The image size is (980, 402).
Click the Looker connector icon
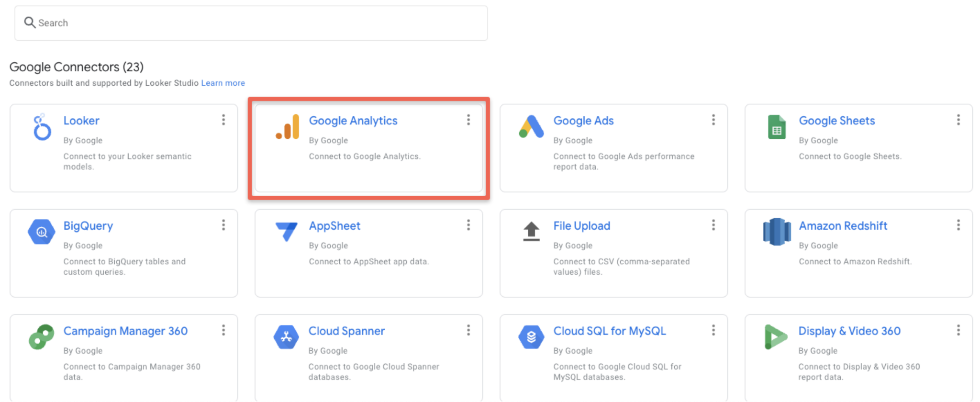pos(42,127)
